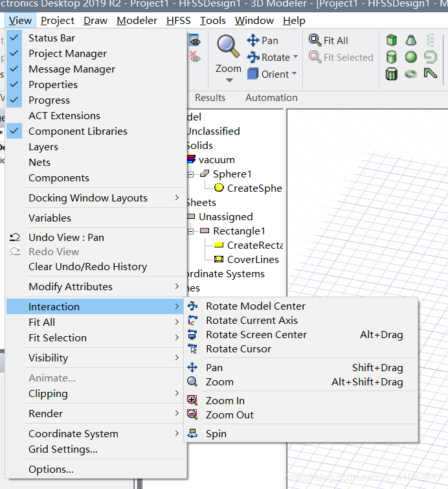This screenshot has height=489, width=448.
Task: Draw a helix with the helix icon
Action: click(x=431, y=40)
